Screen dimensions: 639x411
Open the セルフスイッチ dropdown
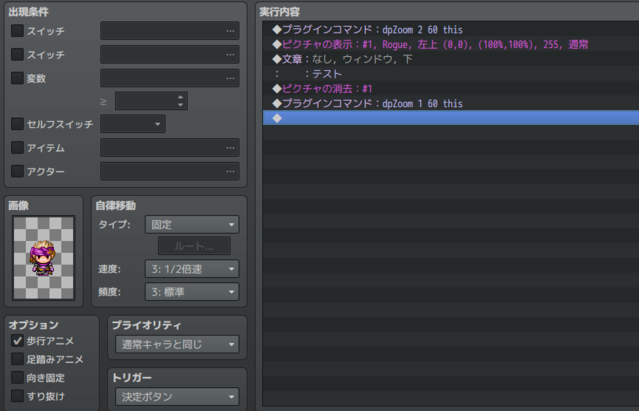point(133,124)
